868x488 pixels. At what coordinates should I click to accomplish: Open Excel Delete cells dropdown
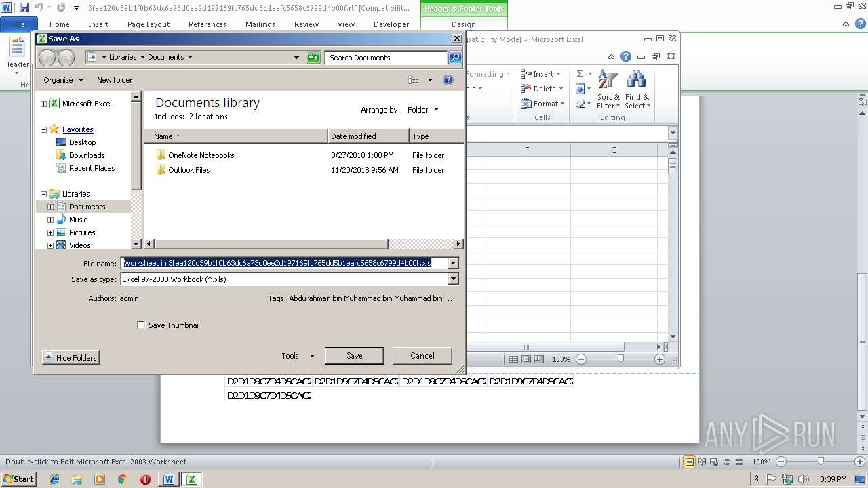pos(542,89)
